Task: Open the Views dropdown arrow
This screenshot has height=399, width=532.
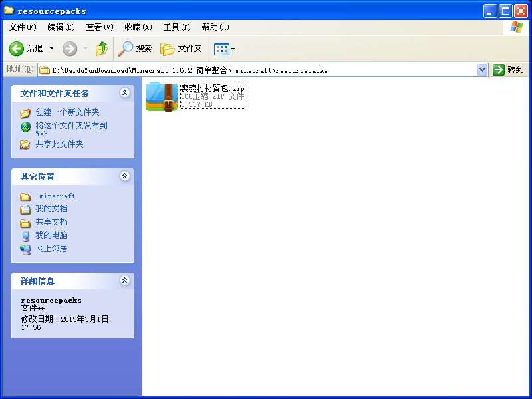Action: pyautogui.click(x=233, y=49)
